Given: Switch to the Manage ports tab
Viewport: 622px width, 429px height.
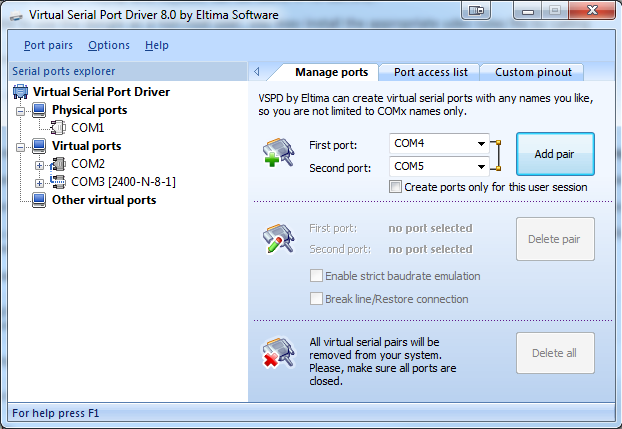Looking at the screenshot, I should click(332, 72).
